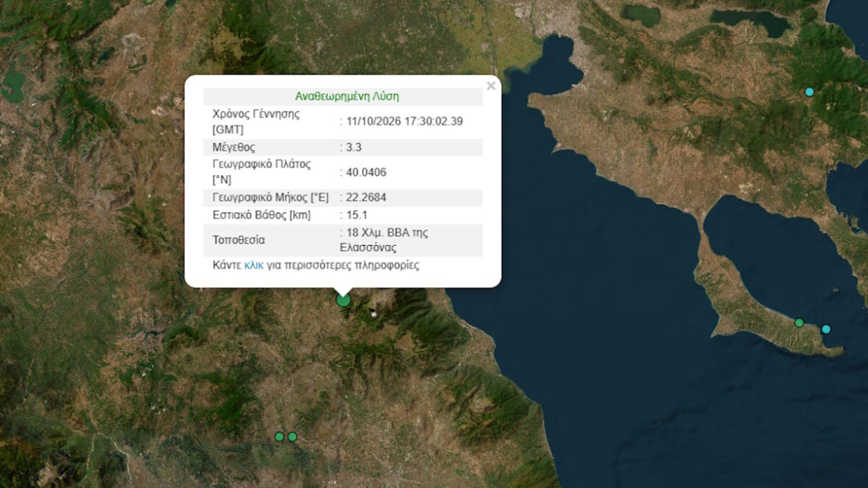Click the origin time value '11/10/2026 17:30:02.39'
Viewport: 868px width, 488px height.
pos(404,121)
